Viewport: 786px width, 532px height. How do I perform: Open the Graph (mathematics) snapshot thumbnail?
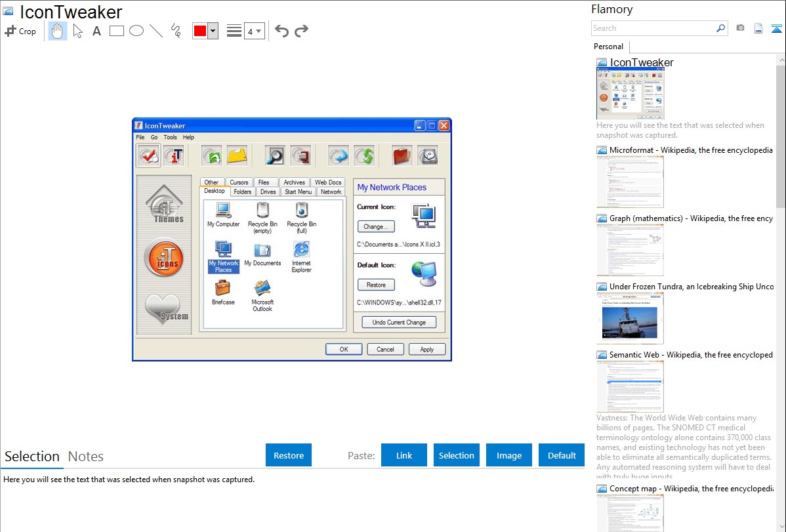coord(630,250)
